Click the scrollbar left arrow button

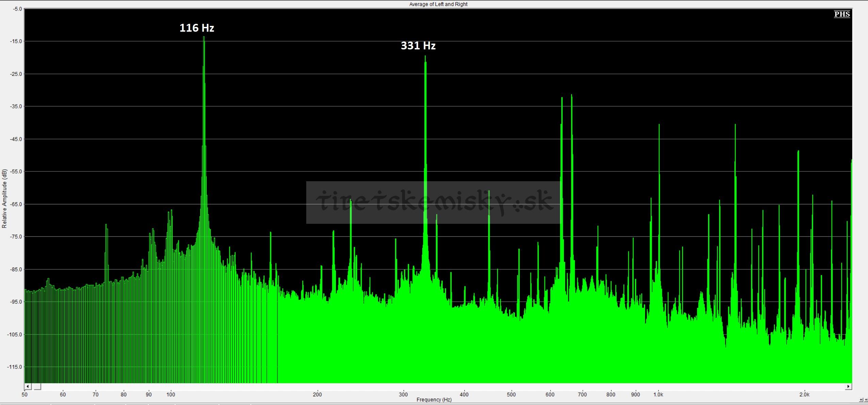28,387
